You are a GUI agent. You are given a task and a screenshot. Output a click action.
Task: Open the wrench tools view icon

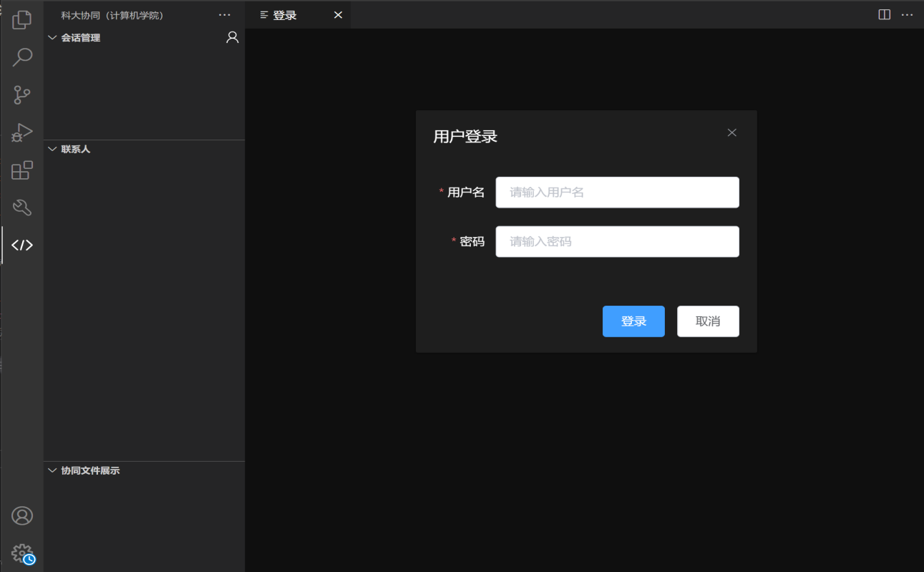tap(22, 208)
